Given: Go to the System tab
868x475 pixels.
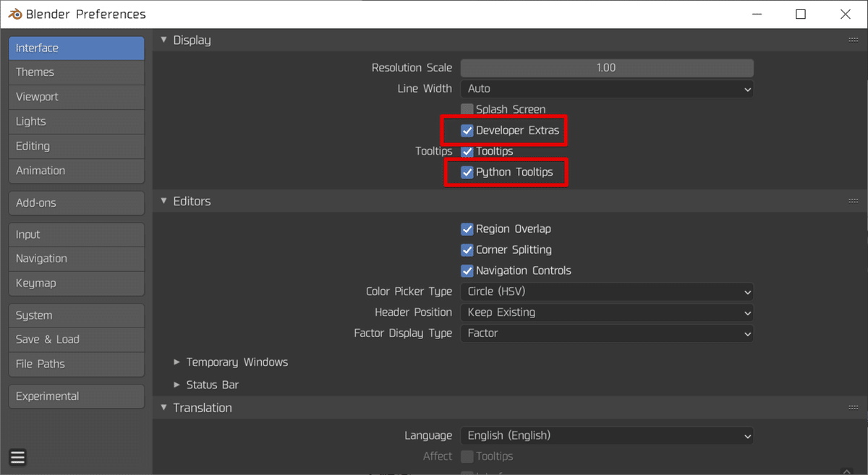Looking at the screenshot, I should point(76,315).
